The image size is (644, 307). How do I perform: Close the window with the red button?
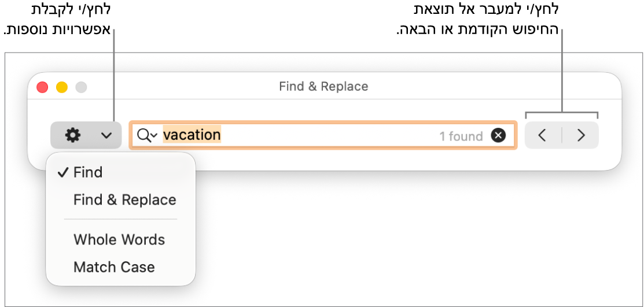pos(42,87)
